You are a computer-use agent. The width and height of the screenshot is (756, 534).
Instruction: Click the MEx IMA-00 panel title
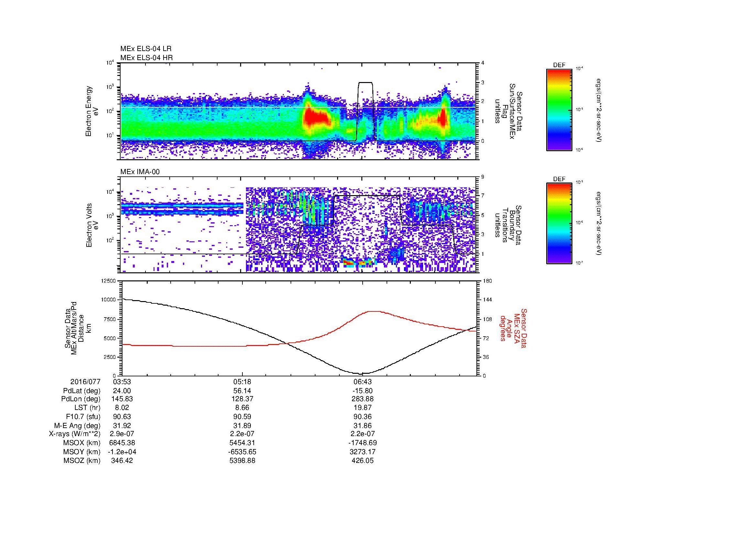[x=140, y=172]
